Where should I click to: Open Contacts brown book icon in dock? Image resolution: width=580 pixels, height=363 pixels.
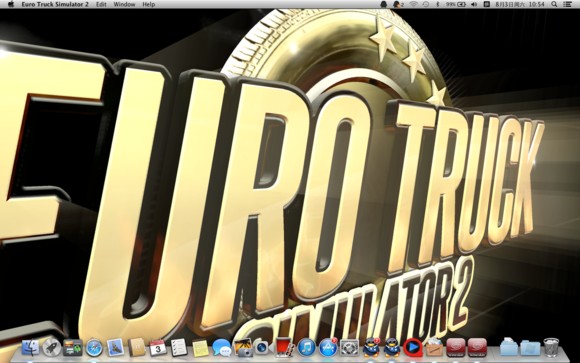tap(136, 347)
